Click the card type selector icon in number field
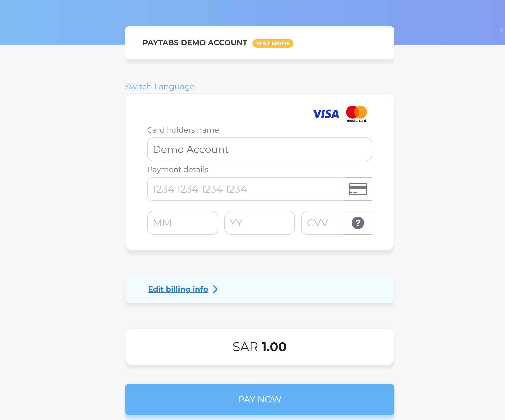The image size is (505, 420). (x=358, y=188)
